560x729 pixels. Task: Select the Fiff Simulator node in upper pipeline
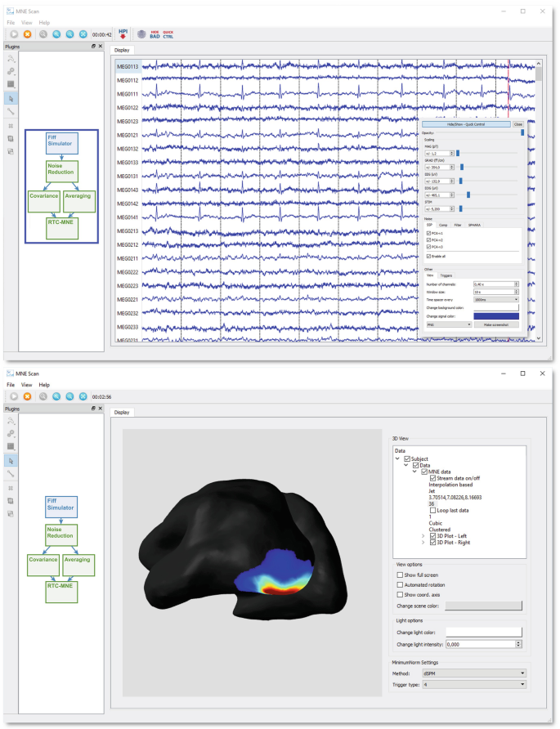60,143
